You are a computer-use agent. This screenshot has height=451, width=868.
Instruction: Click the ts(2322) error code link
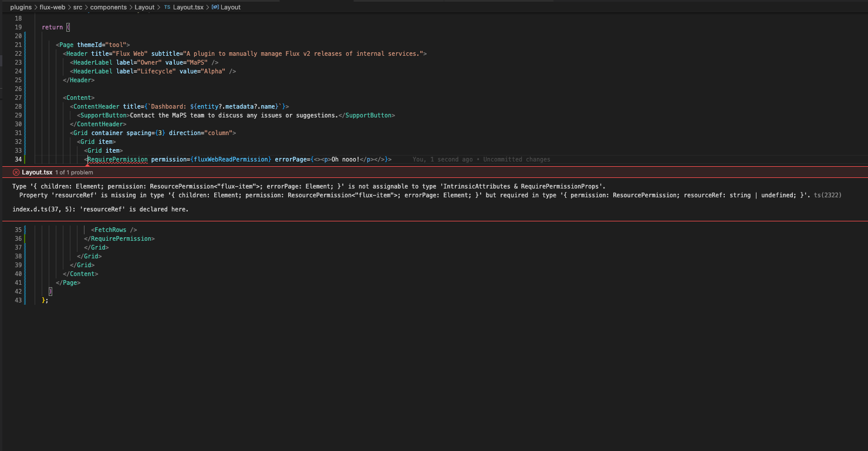coord(828,195)
